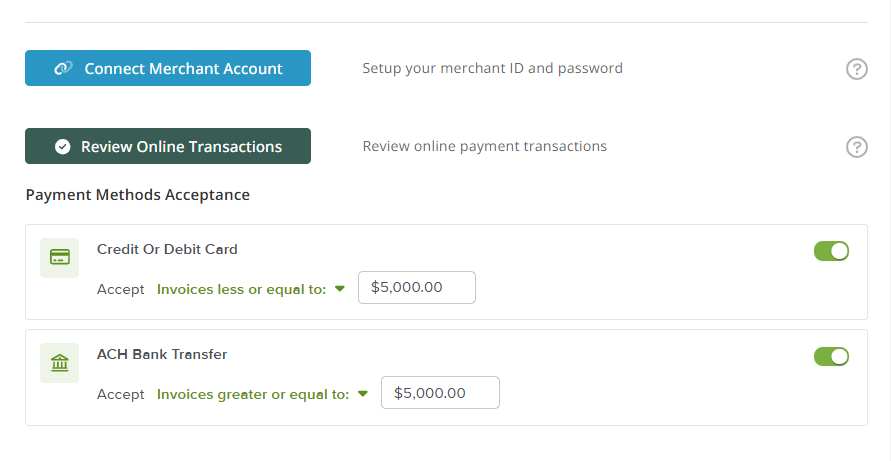Click dropdown arrow next to ACH condition
Viewport: 891px width, 461px height.
[x=363, y=394]
